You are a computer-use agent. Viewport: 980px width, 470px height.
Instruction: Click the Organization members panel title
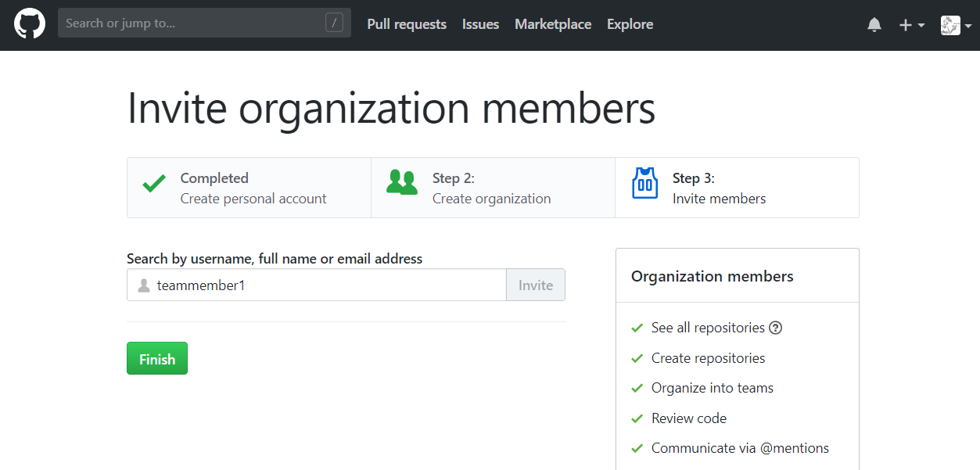click(713, 276)
